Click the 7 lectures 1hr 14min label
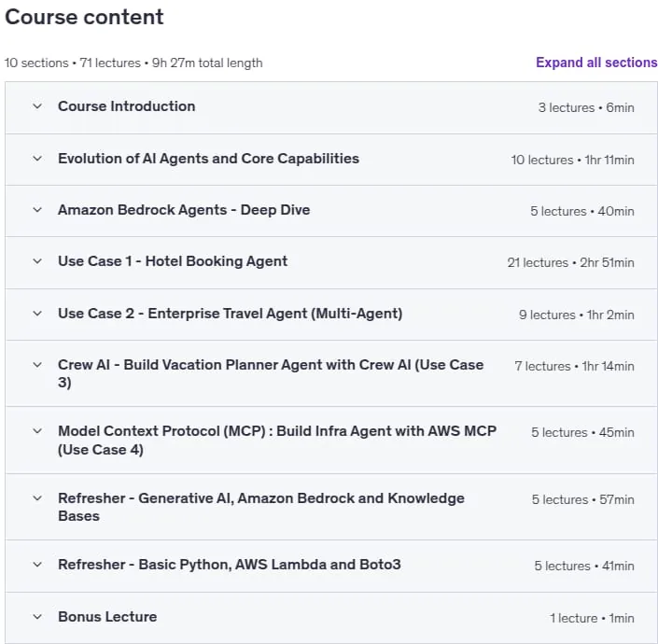 click(x=575, y=366)
